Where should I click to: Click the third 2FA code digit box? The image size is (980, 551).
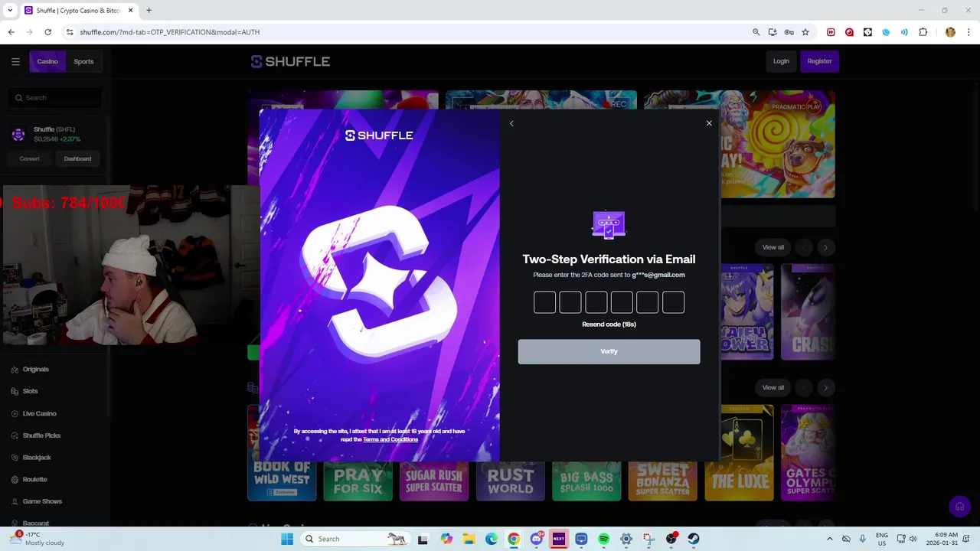tap(596, 302)
